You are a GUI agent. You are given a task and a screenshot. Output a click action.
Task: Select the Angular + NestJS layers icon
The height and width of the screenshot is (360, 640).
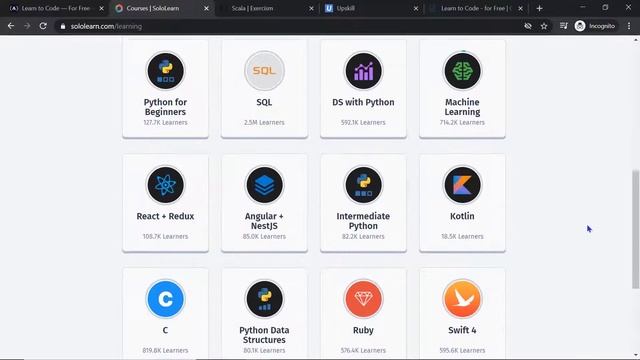pyautogui.click(x=264, y=185)
